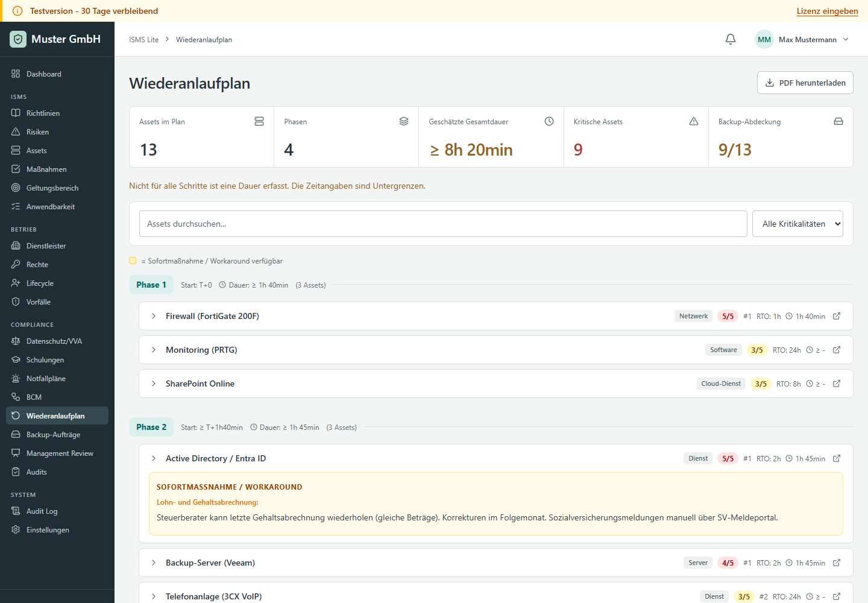This screenshot has width=868, height=603.
Task: Click the Phase 1 badge
Action: pyautogui.click(x=151, y=285)
